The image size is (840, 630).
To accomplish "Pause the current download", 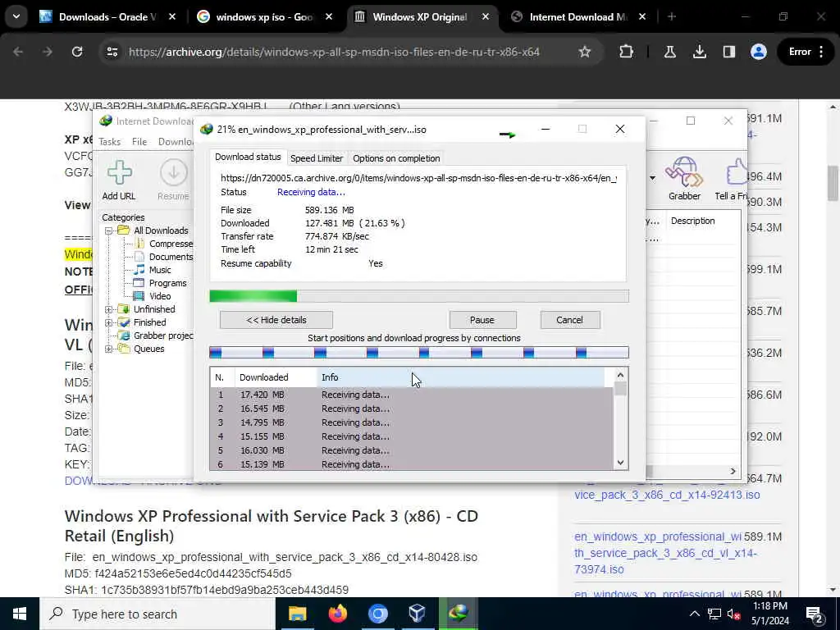I will coord(482,320).
